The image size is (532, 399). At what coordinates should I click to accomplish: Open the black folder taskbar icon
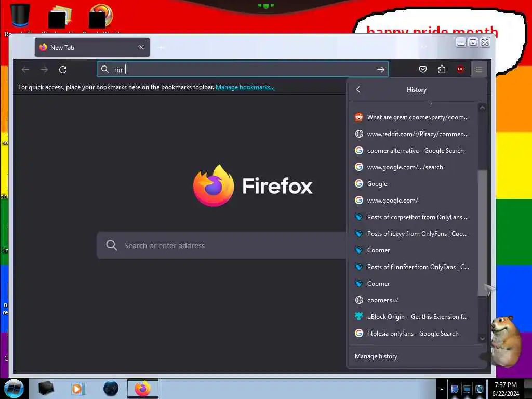46,389
